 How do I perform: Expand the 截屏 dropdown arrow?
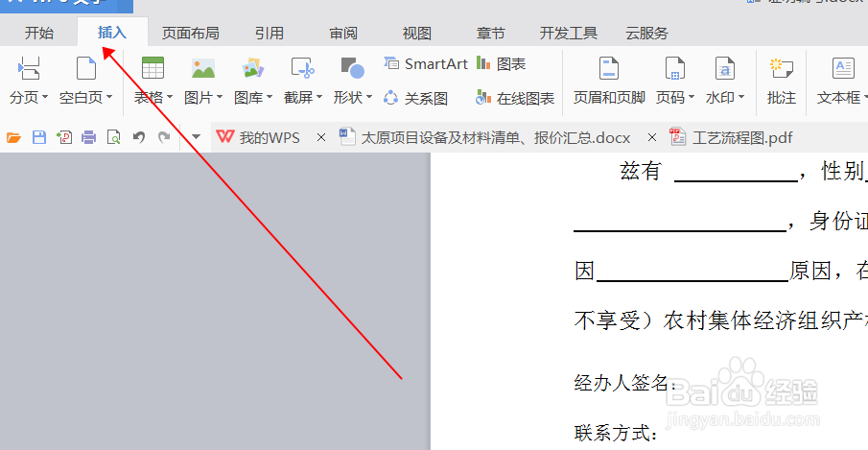(x=319, y=97)
